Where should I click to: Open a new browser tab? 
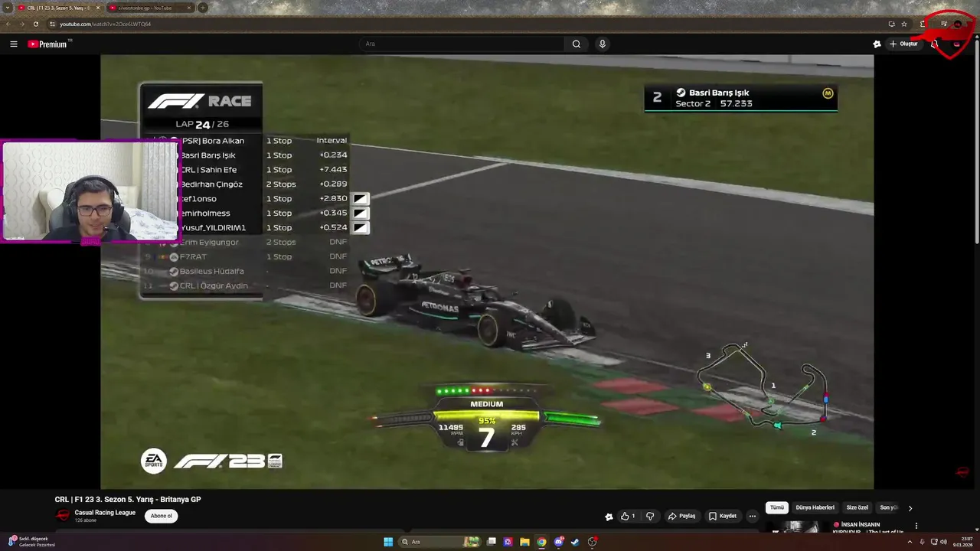(x=202, y=8)
